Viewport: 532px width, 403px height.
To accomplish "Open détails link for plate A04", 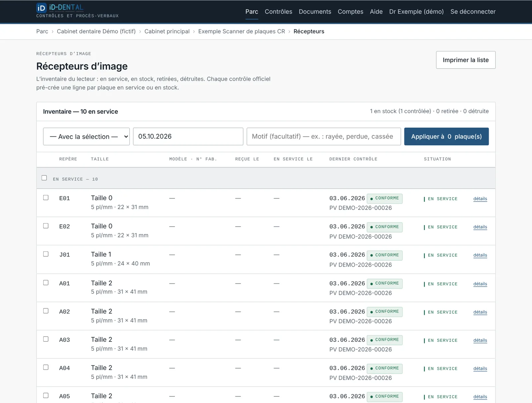I will tap(480, 369).
